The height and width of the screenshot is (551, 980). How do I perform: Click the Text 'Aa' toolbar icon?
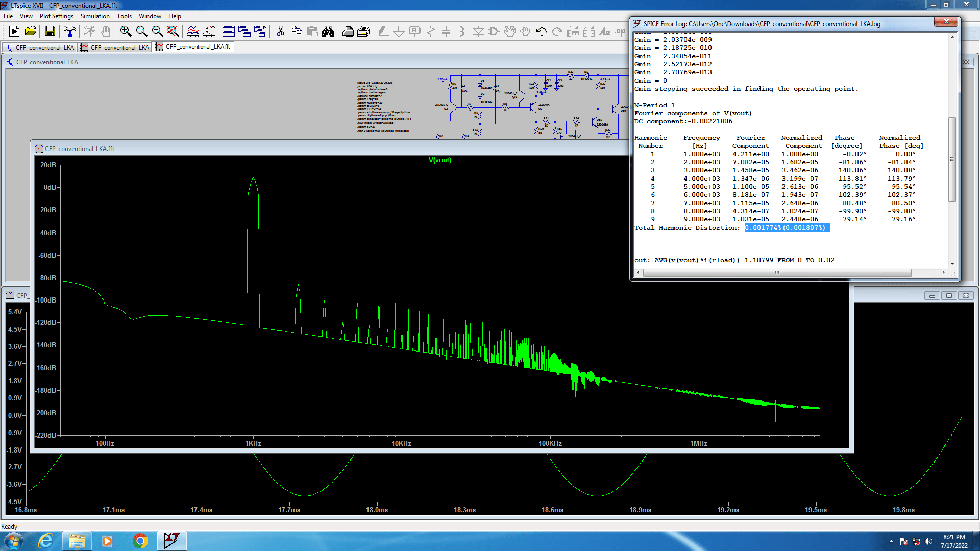[605, 32]
